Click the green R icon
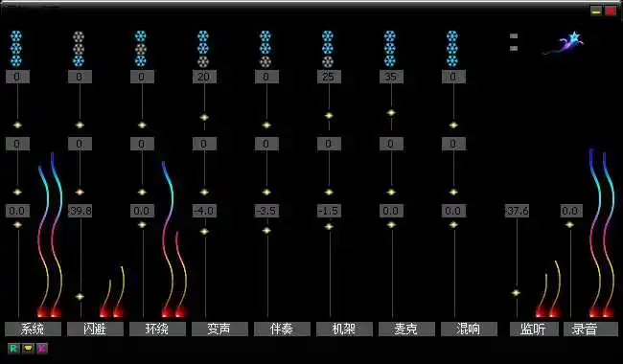 [x=13, y=349]
